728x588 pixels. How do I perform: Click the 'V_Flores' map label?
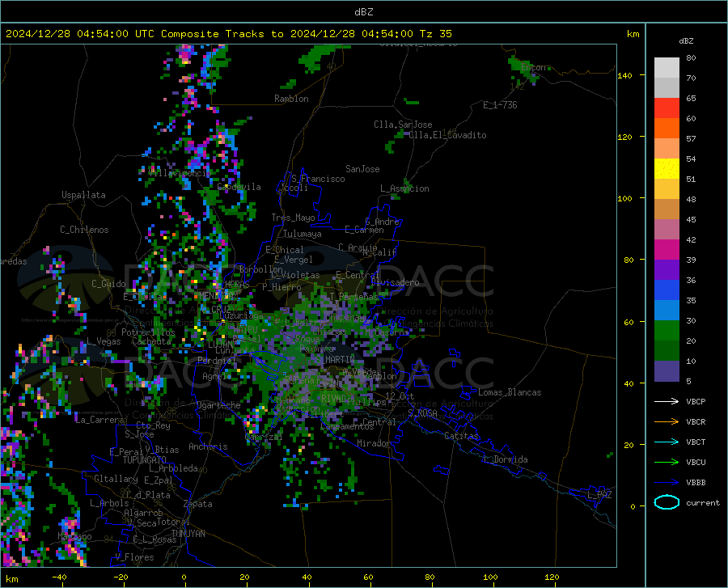coord(134,557)
